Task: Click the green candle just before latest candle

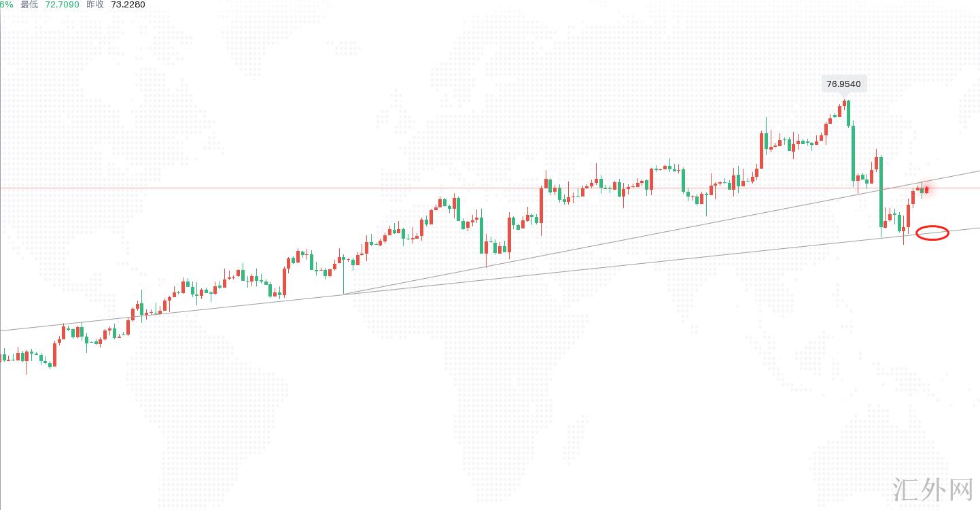Action: pyautogui.click(x=922, y=190)
